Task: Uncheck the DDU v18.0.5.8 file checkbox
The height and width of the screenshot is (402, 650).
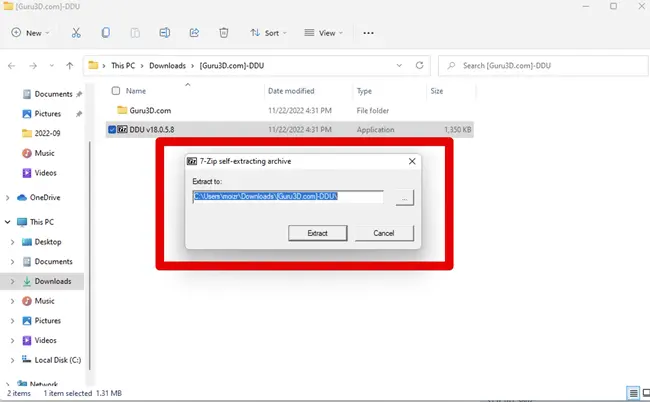Action: point(111,128)
